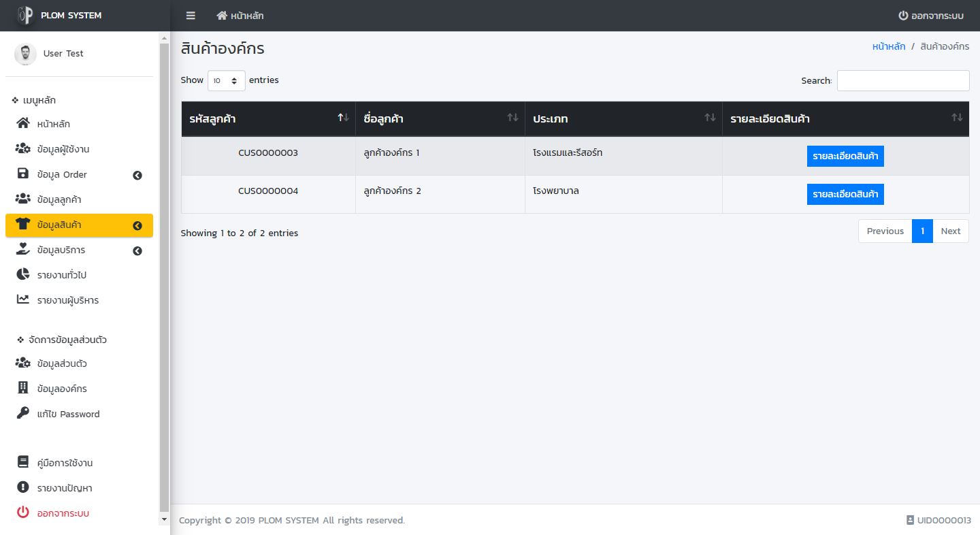This screenshot has width=980, height=535.
Task: Click inside the Search input field
Action: (x=902, y=80)
